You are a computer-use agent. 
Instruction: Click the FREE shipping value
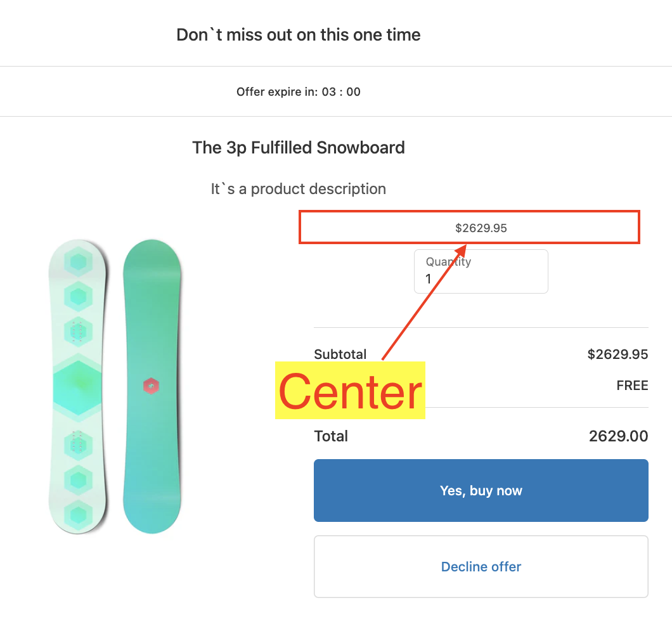(x=632, y=386)
